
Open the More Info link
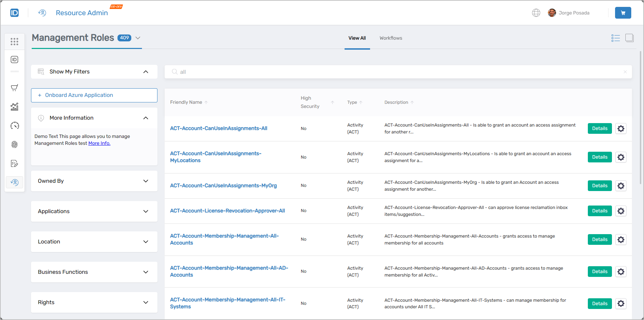pos(99,143)
